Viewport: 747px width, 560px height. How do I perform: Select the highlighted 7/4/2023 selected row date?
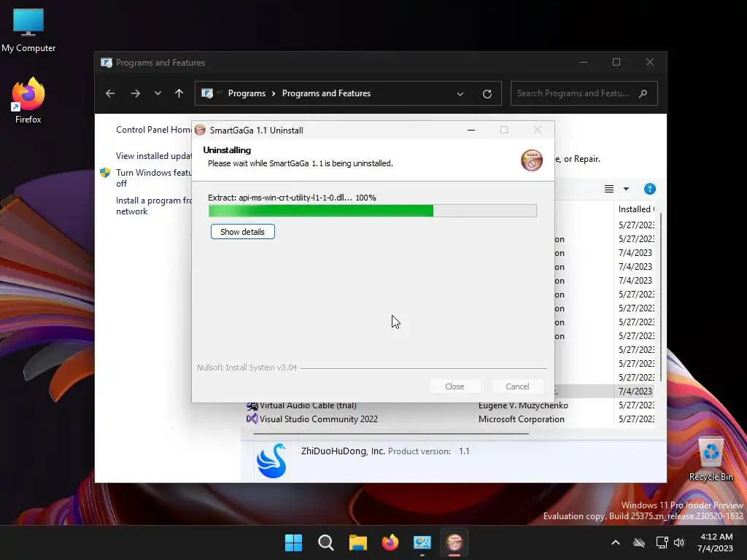coord(635,392)
